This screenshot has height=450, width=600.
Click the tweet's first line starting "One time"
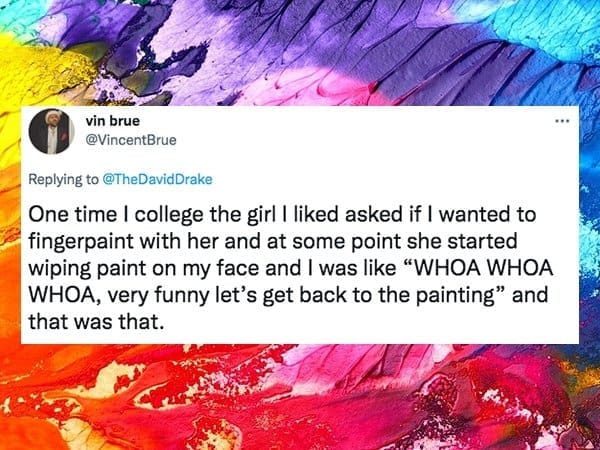coord(265,213)
